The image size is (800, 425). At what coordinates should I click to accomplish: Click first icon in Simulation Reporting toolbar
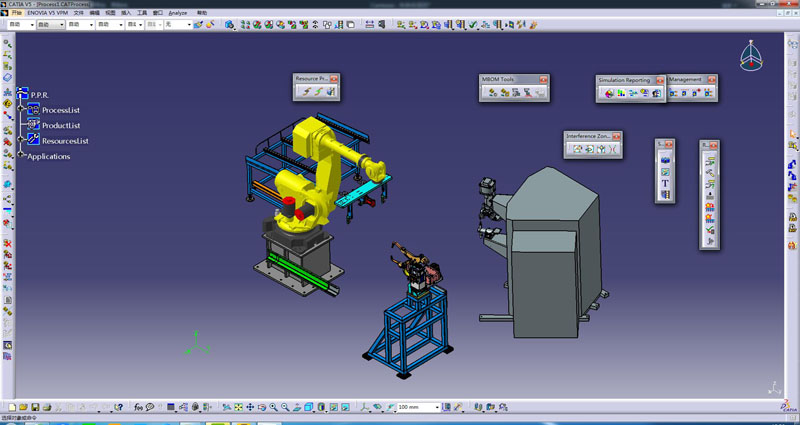click(x=607, y=93)
